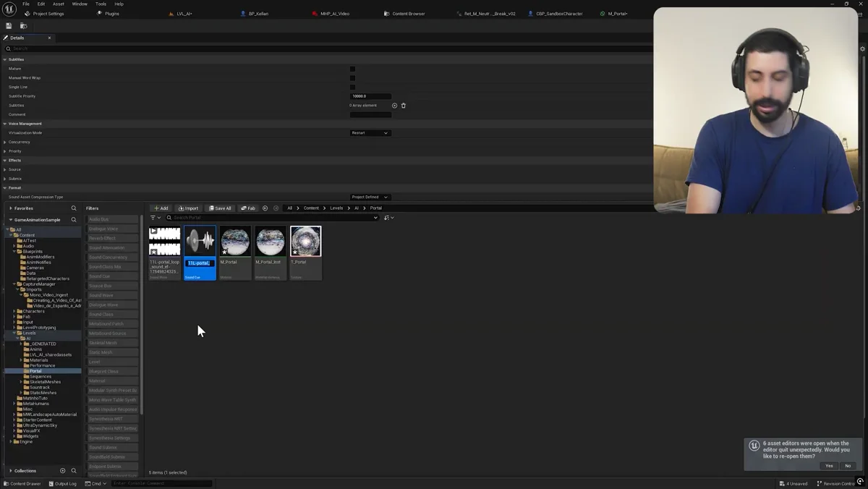868x489 pixels.
Task: Click Yes to re-open asset editors
Action: [829, 466]
